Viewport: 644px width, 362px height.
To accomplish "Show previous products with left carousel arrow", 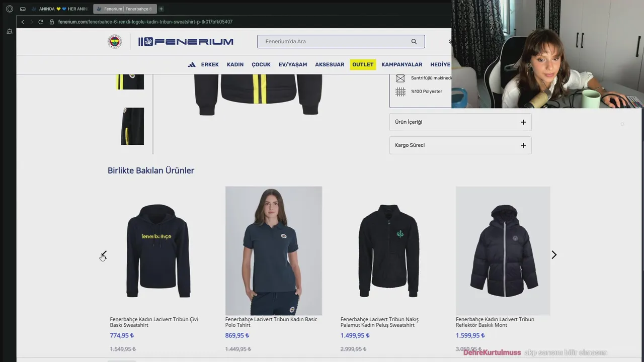I will tap(104, 255).
